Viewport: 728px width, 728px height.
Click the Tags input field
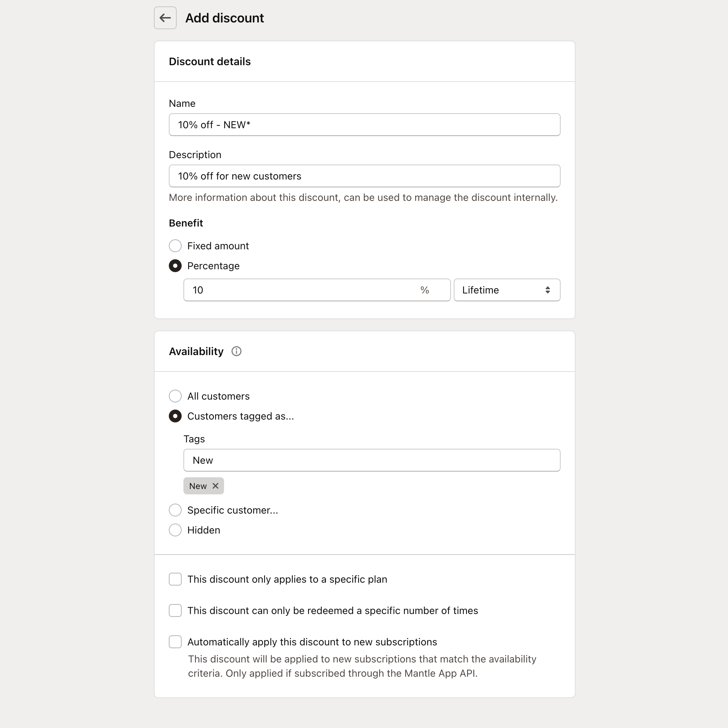[371, 460]
